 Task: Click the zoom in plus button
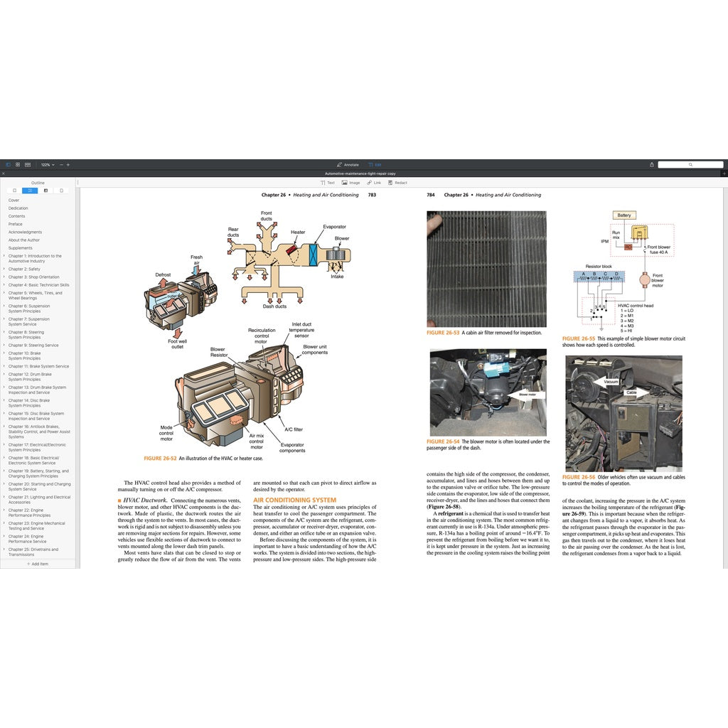(68, 164)
